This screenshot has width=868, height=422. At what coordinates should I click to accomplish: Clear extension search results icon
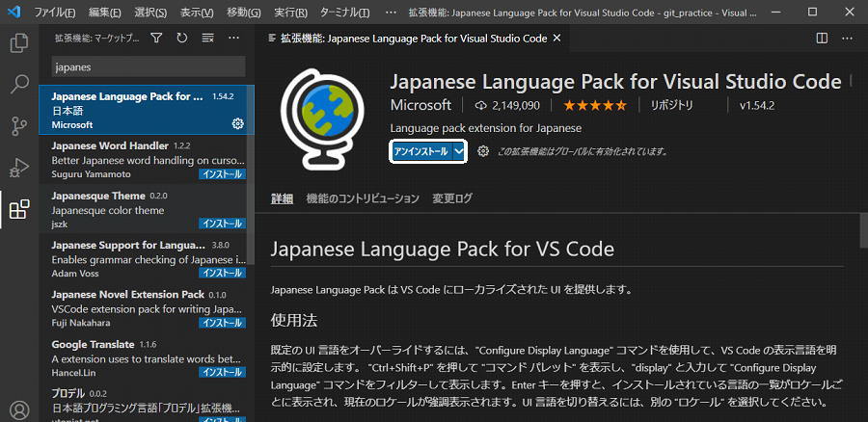pyautogui.click(x=207, y=38)
